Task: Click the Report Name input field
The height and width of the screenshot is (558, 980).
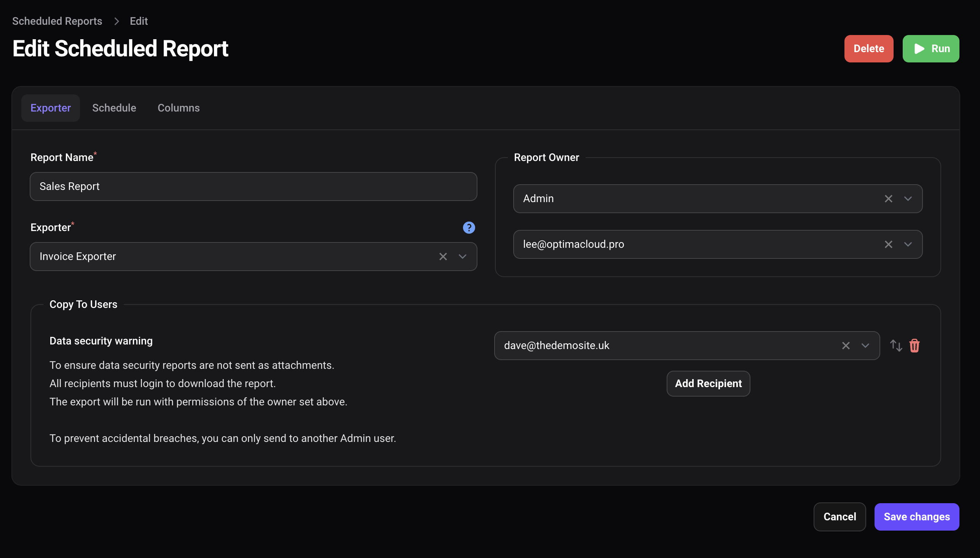Action: [253, 186]
